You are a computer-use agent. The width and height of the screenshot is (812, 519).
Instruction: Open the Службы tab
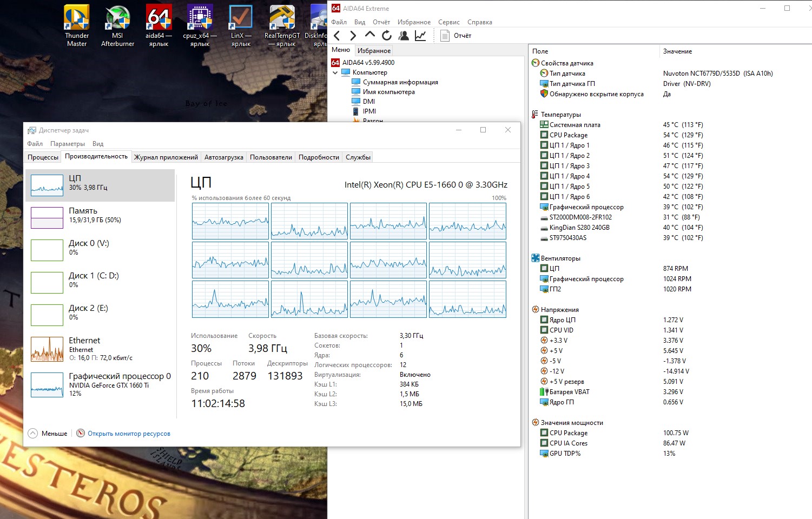pyautogui.click(x=358, y=157)
